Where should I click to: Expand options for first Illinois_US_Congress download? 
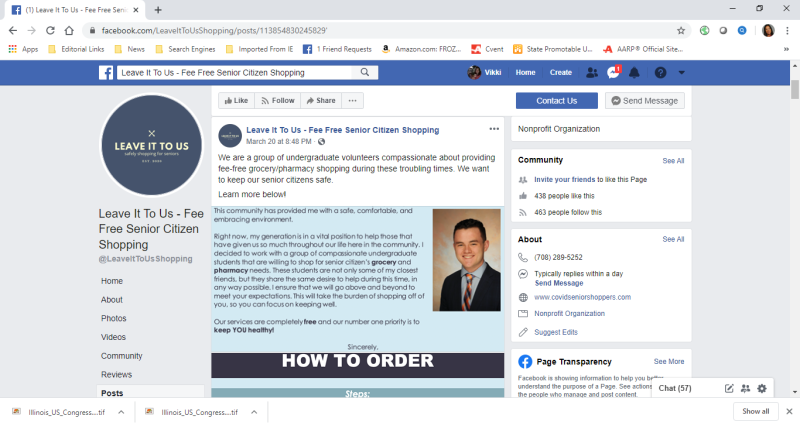(x=121, y=412)
